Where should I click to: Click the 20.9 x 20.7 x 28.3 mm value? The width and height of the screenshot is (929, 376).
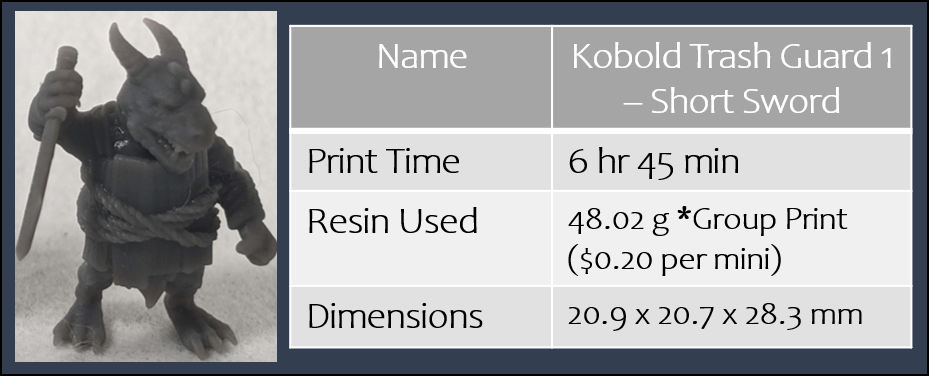click(x=715, y=315)
